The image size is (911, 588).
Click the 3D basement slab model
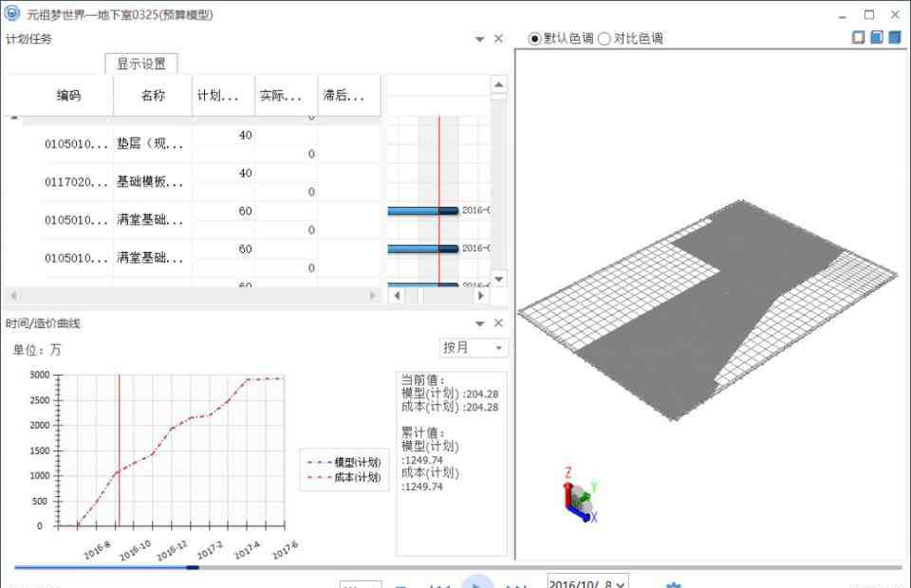pos(708,310)
